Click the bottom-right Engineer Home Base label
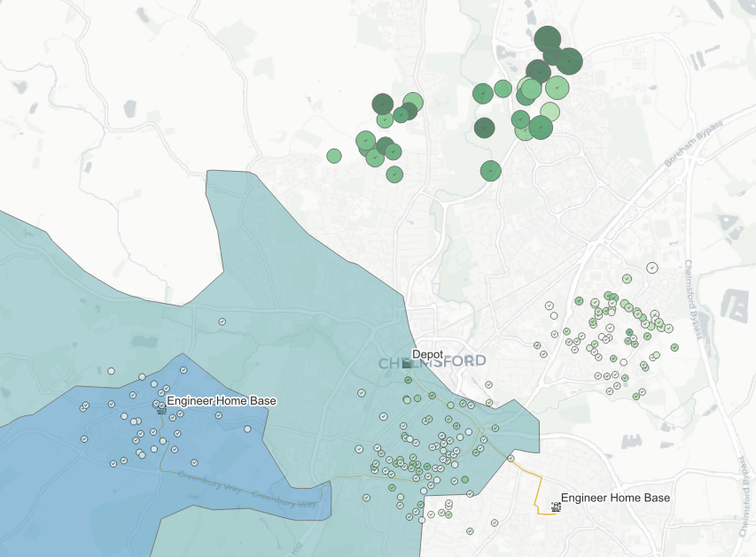Image resolution: width=756 pixels, height=557 pixels. tap(618, 498)
